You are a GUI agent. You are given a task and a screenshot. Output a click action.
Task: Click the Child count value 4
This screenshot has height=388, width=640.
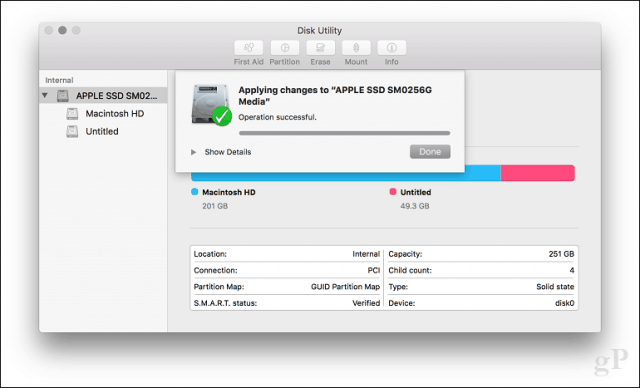(572, 270)
